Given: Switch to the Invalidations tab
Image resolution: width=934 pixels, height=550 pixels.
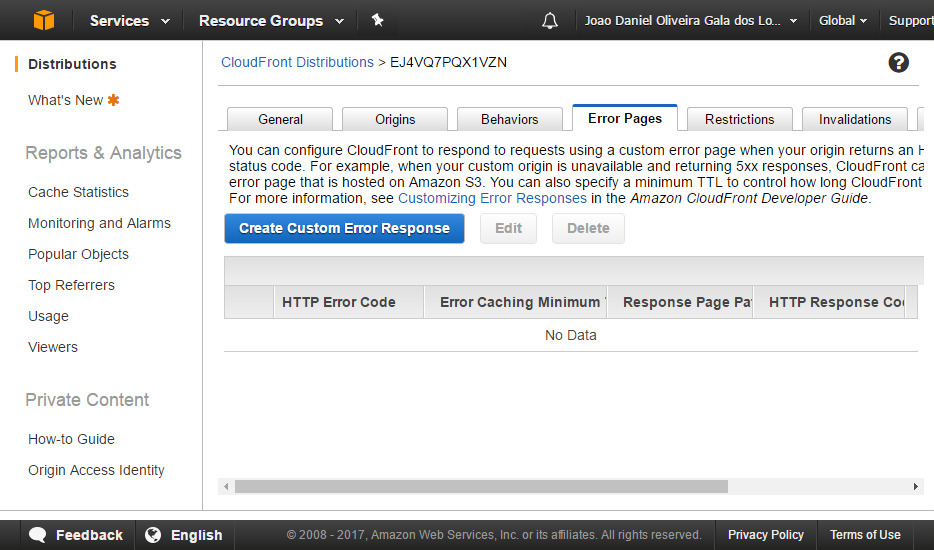Looking at the screenshot, I should [855, 119].
